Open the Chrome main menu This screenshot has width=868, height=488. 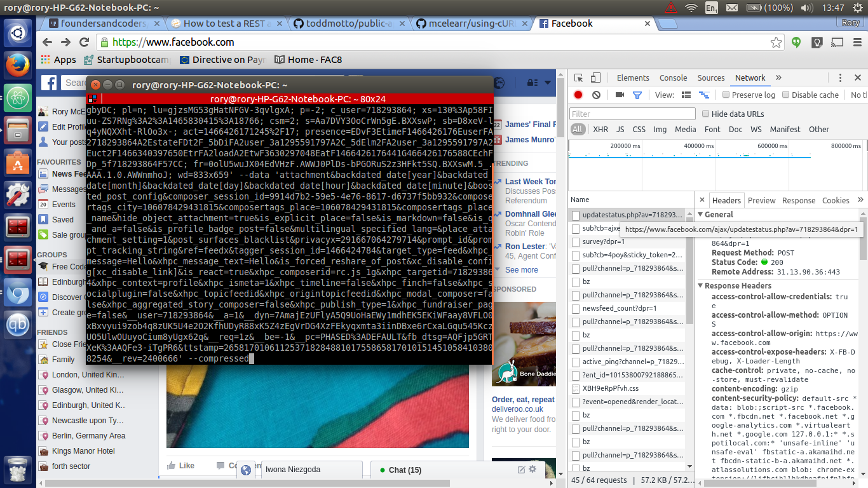pos(856,43)
